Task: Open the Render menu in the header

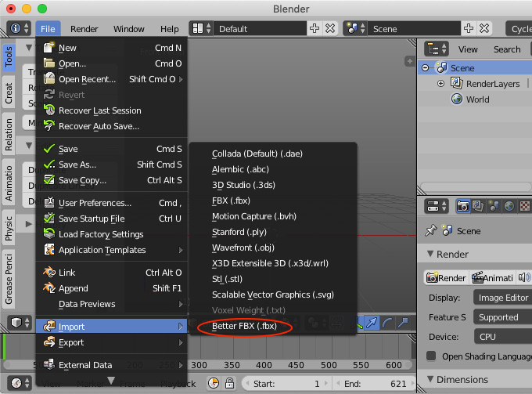Action: pyautogui.click(x=84, y=29)
